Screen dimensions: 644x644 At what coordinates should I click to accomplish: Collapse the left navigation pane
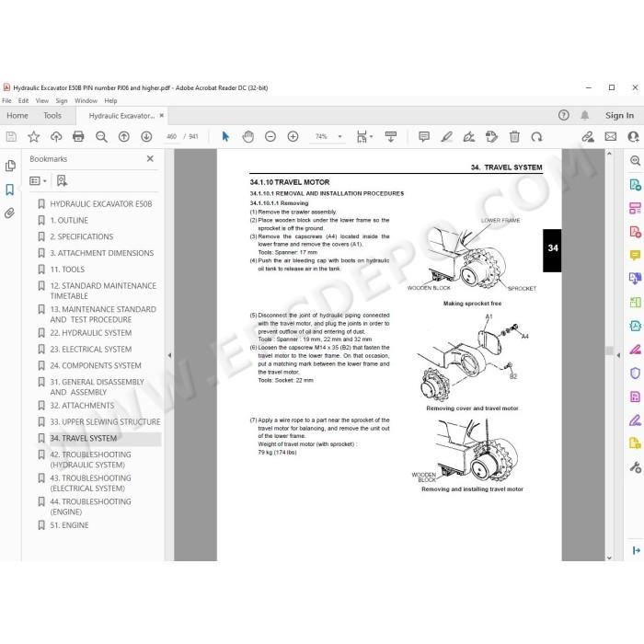pos(169,355)
